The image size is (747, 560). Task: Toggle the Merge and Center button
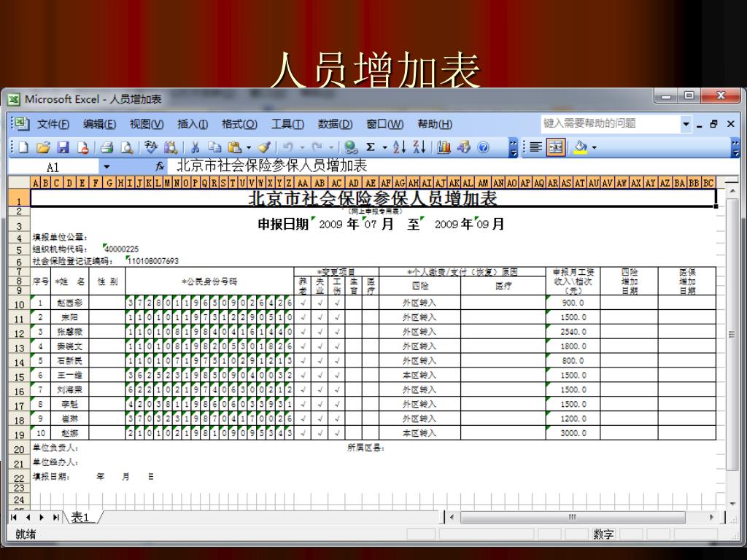click(555, 147)
